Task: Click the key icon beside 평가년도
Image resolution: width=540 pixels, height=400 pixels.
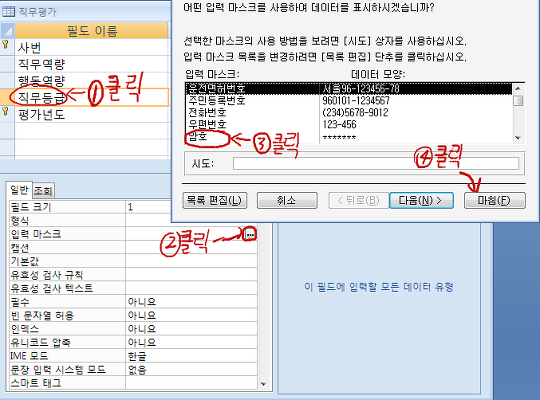Action: (x=6, y=111)
